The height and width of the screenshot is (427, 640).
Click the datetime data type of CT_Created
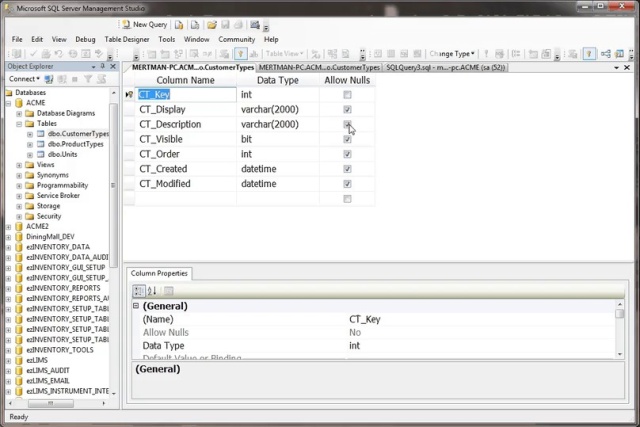(x=278, y=169)
